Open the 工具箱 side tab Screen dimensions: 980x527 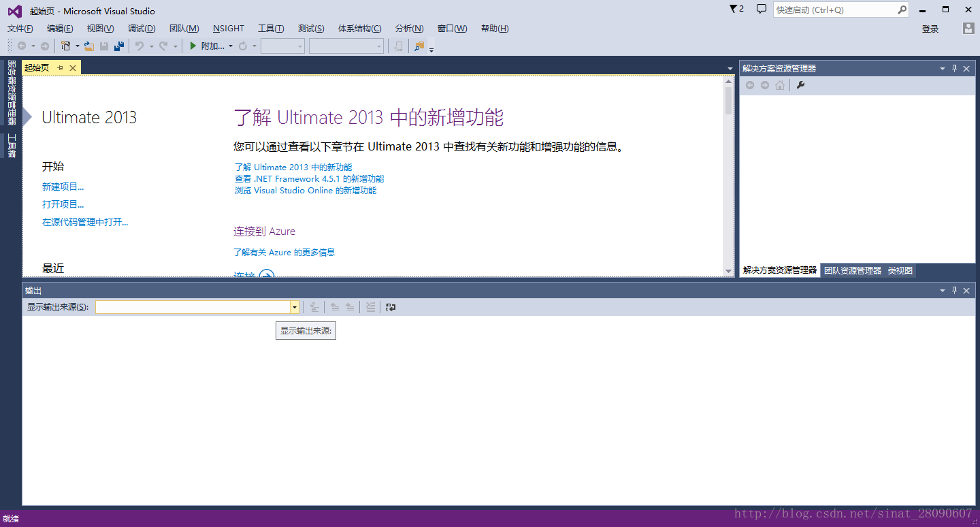coord(11,145)
